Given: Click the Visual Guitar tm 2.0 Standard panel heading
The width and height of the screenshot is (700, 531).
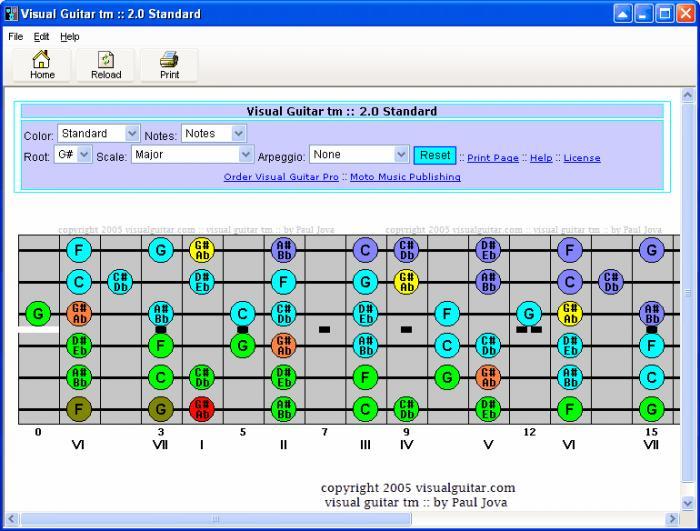Looking at the screenshot, I should [x=342, y=111].
